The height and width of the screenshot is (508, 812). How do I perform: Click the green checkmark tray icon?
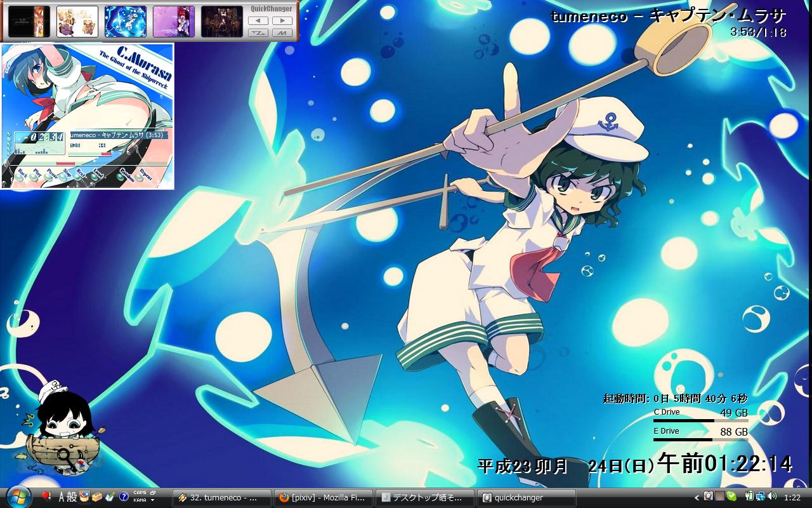(x=731, y=497)
